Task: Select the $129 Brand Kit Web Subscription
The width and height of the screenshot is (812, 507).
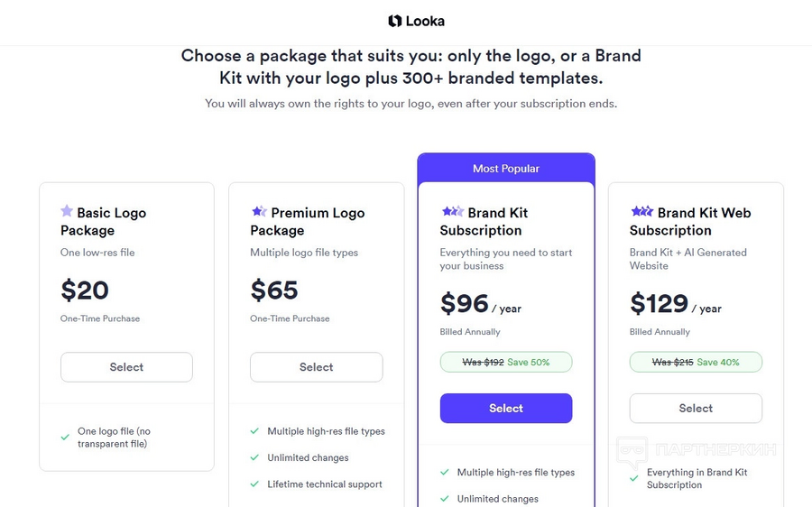Action: 696,408
